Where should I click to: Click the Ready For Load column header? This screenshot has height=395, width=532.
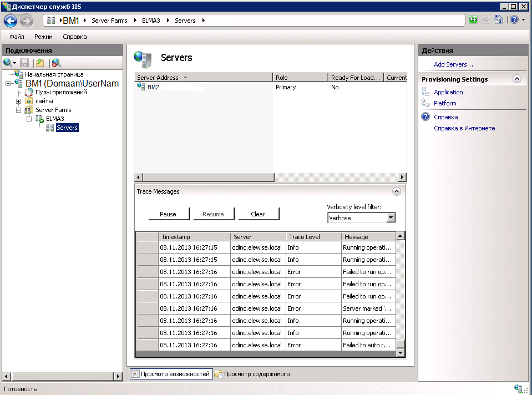click(356, 78)
